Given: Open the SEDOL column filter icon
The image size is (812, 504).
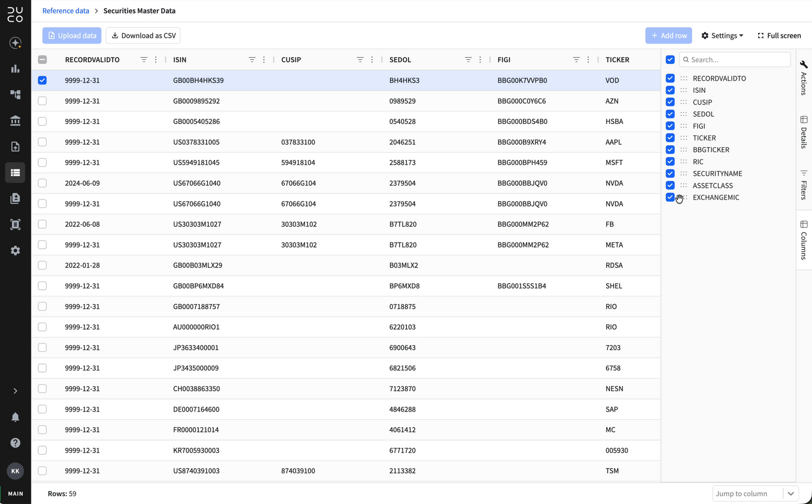Looking at the screenshot, I should (468, 60).
